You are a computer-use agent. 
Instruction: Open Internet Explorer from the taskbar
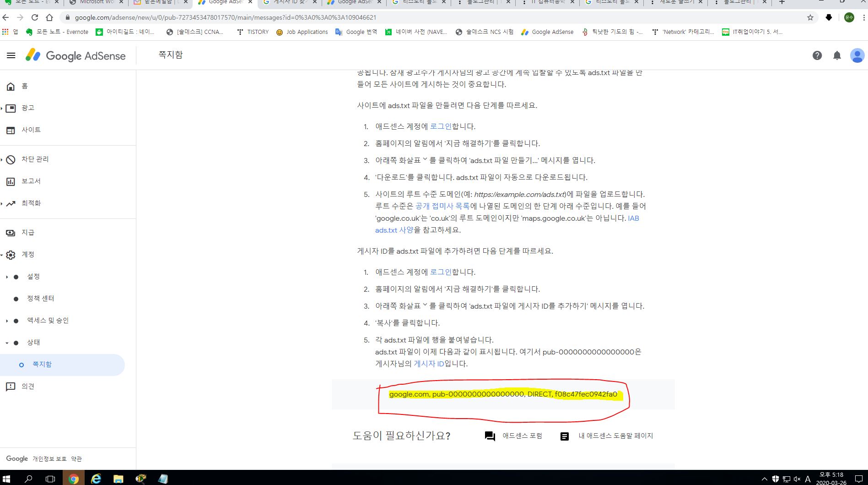pos(96,479)
